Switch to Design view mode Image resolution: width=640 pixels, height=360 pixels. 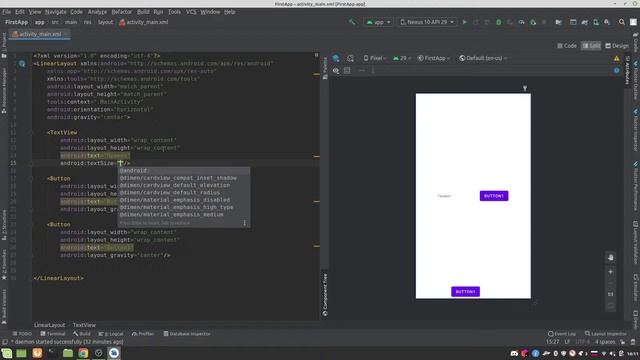pyautogui.click(x=617, y=46)
